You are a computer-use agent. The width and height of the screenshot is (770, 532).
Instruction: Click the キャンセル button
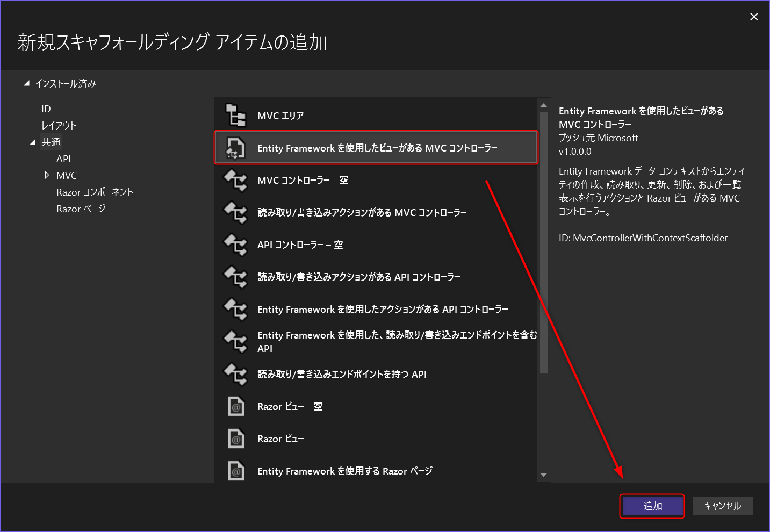tap(722, 506)
